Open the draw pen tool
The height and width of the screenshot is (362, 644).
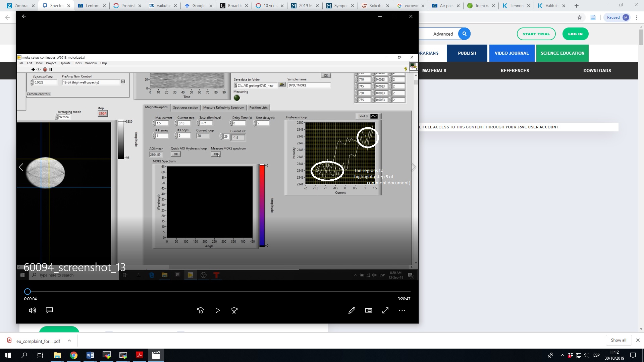(x=352, y=310)
